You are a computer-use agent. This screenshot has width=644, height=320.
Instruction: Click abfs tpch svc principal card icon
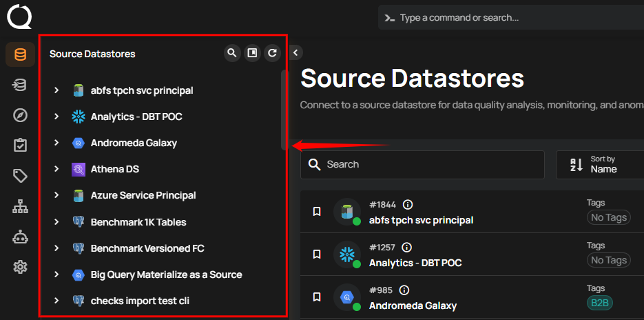[x=347, y=212]
